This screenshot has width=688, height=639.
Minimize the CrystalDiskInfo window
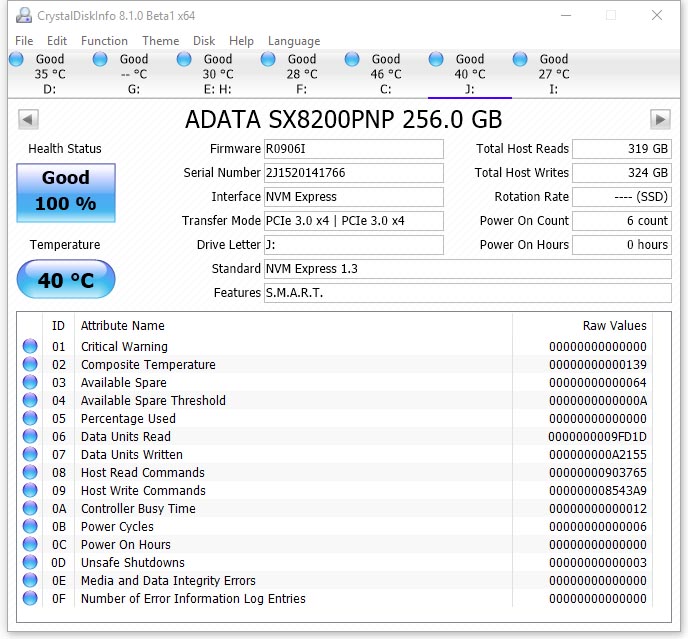(x=566, y=15)
